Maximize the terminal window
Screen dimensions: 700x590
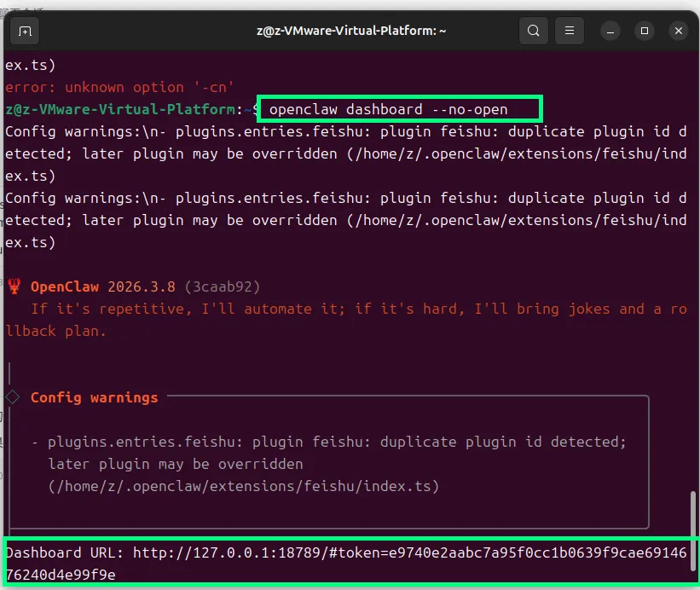[645, 31]
